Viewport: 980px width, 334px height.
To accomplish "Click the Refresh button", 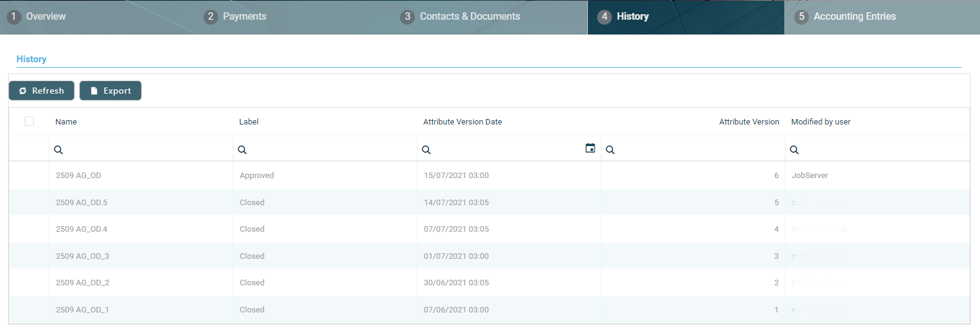I will point(41,91).
